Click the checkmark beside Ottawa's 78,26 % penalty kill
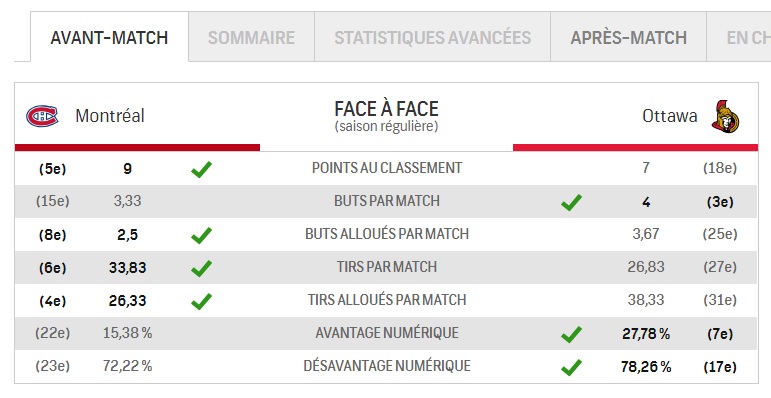 [x=571, y=367]
